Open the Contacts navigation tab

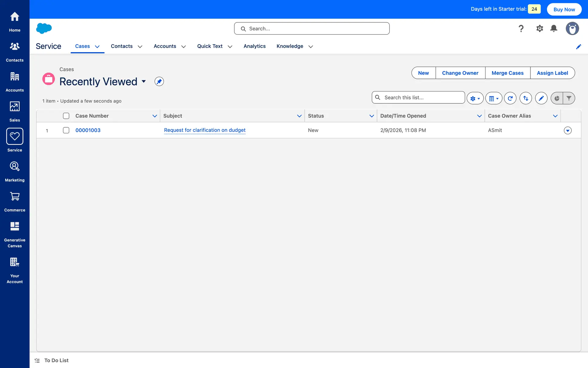click(122, 46)
